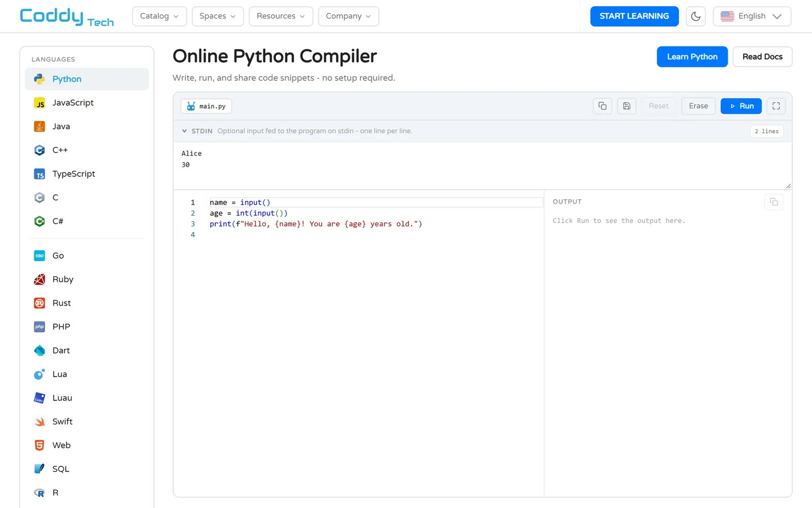This screenshot has width=812, height=508.
Task: Select the main.py file tab
Action: coord(206,106)
